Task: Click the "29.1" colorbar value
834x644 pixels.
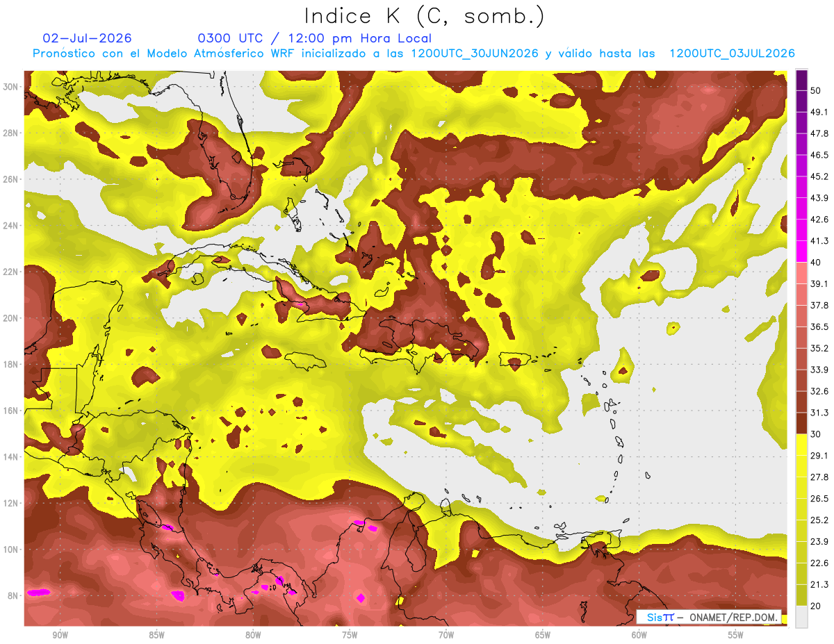Action: tap(819, 456)
